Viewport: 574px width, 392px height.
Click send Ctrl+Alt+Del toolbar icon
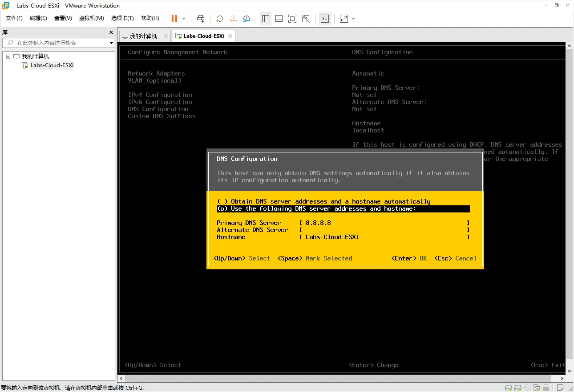point(201,19)
